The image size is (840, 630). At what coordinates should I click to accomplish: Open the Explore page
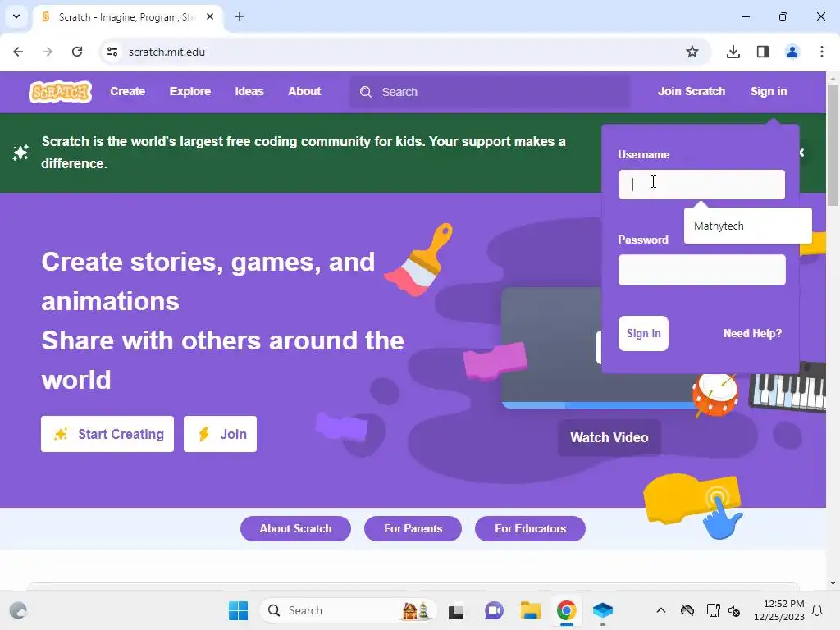[190, 92]
